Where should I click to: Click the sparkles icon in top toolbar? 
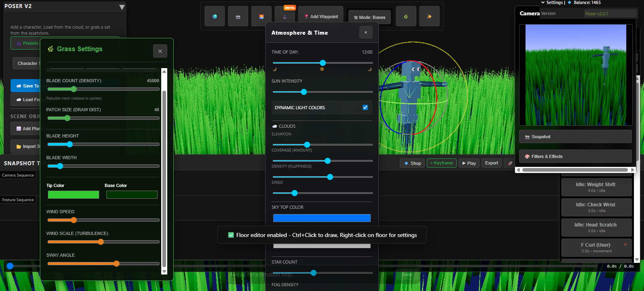(x=429, y=17)
